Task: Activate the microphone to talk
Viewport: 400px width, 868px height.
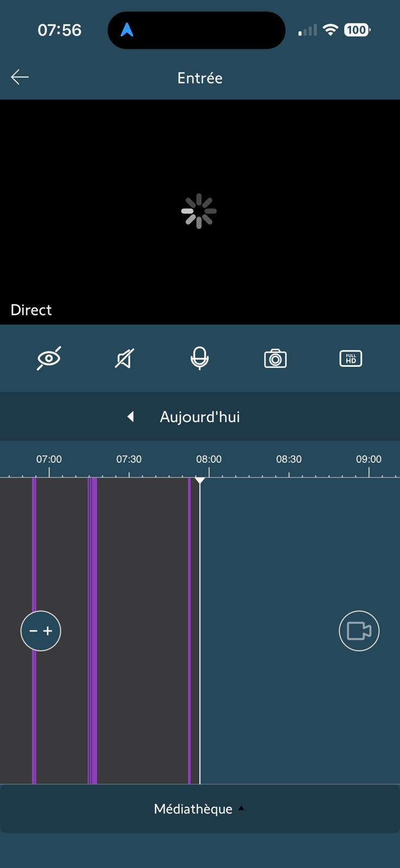Action: pos(199,358)
